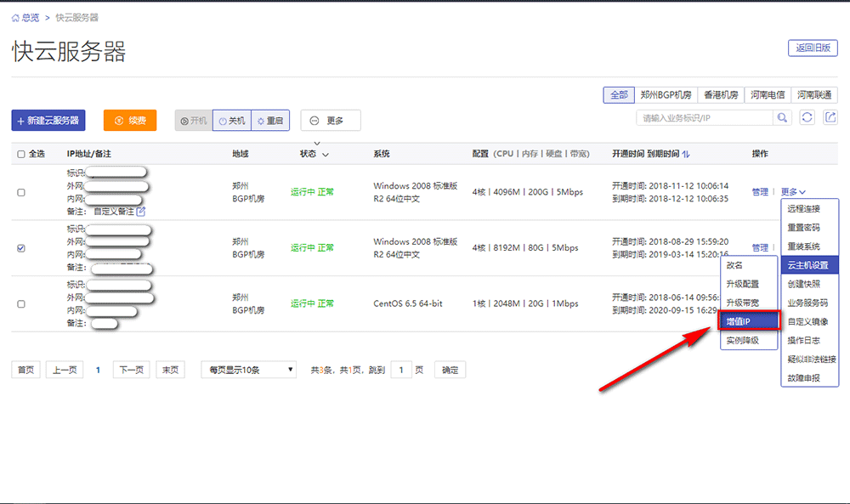Click the export list icon
850x504 pixels.
click(830, 118)
